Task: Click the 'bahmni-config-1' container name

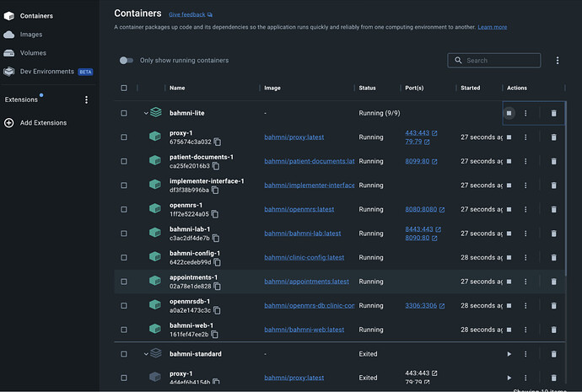Action: coord(195,253)
